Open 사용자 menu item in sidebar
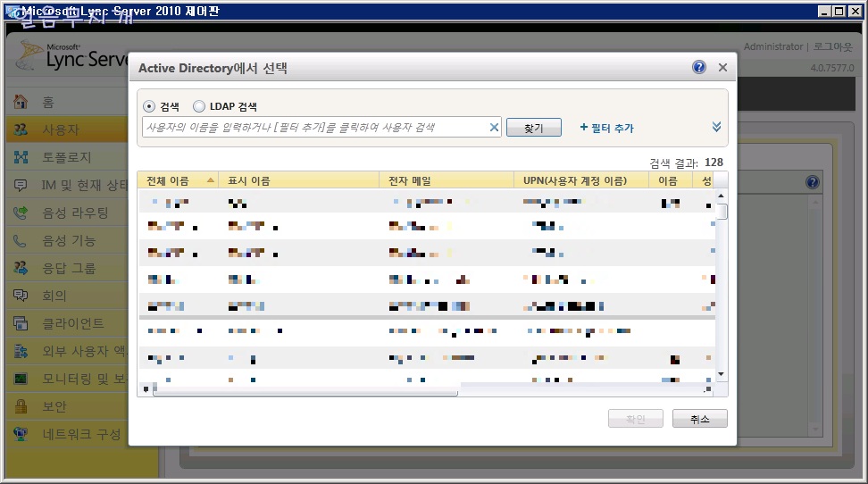 coord(67,129)
